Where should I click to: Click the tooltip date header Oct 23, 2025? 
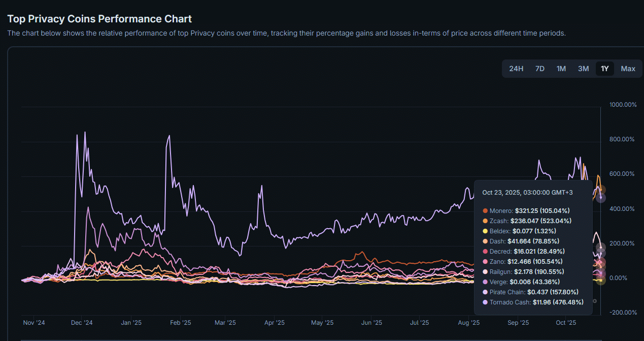point(527,193)
